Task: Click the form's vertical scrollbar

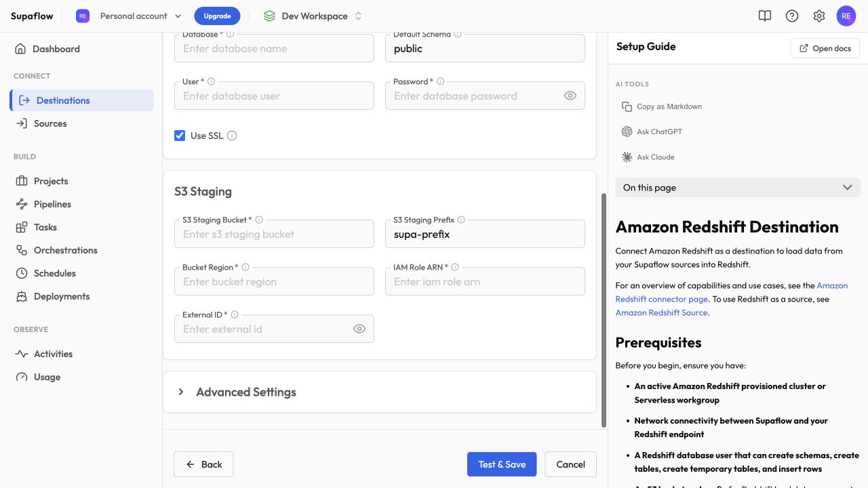Action: (604, 310)
